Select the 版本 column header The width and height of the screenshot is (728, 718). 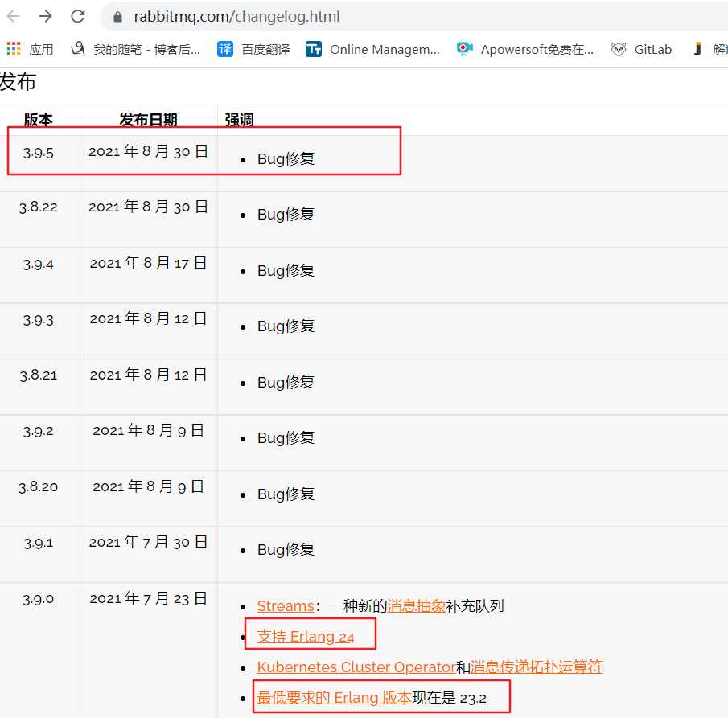(x=38, y=120)
